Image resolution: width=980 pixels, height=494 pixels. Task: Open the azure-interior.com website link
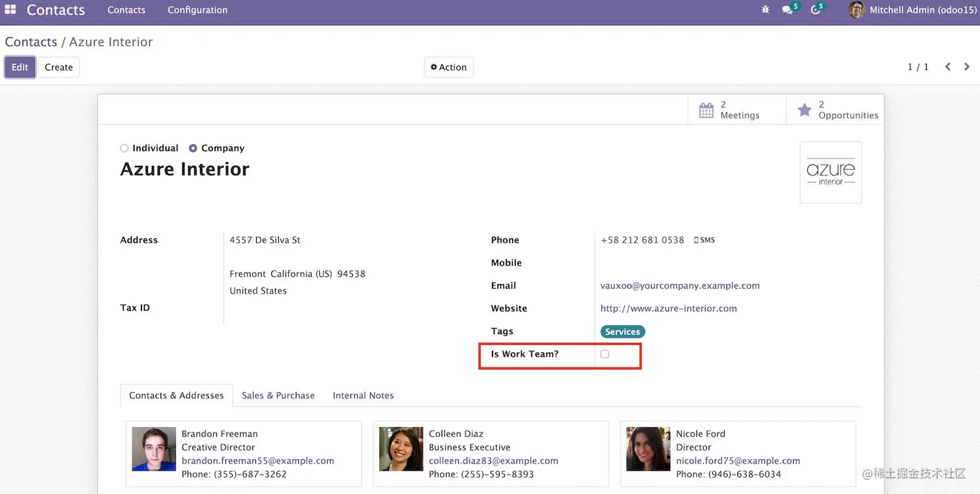pyautogui.click(x=669, y=309)
